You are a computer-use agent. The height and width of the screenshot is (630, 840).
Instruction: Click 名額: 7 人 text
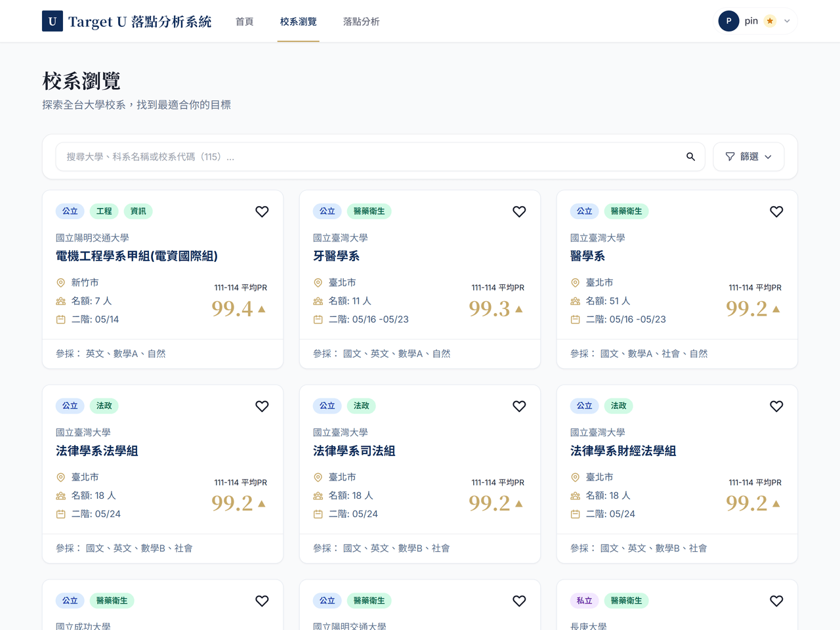92,301
